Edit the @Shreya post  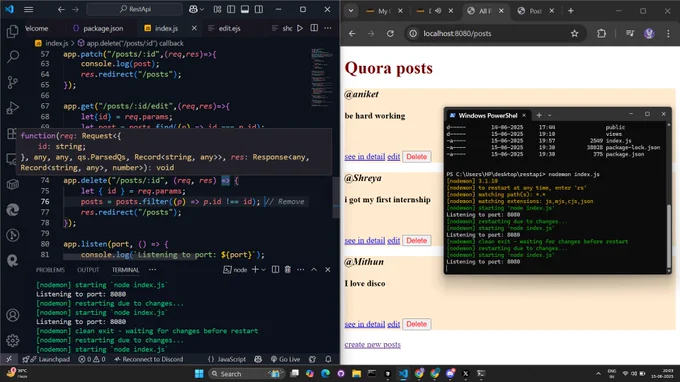coord(393,240)
